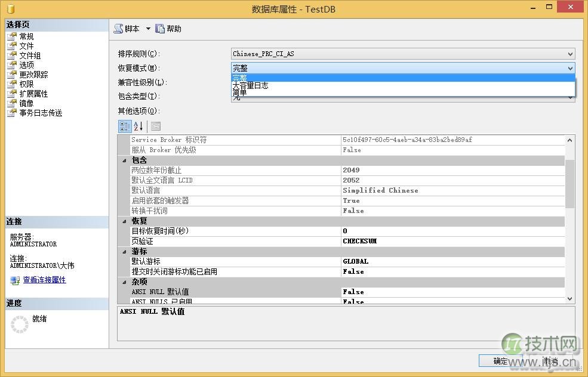Click the property grid vertical scrollbar thumb
Viewport: 588px width, 377px height.
[x=569, y=184]
